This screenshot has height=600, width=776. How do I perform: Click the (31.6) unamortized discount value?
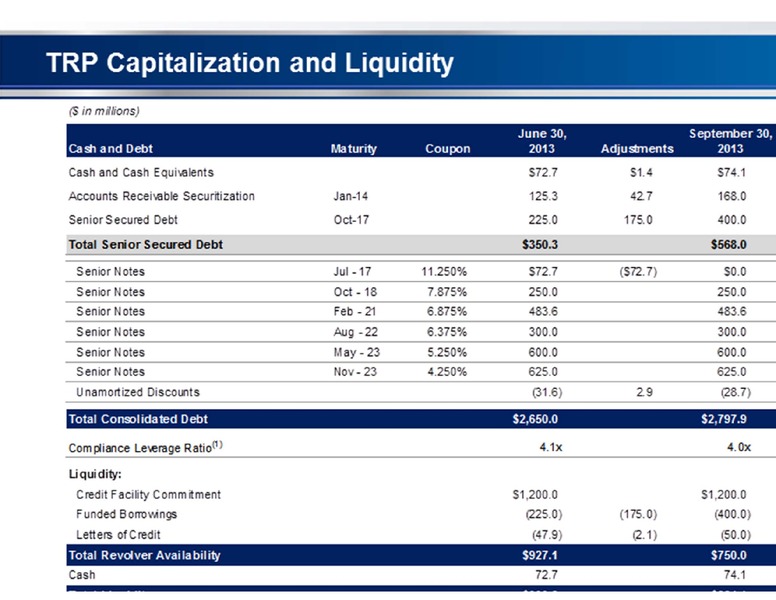pyautogui.click(x=547, y=393)
